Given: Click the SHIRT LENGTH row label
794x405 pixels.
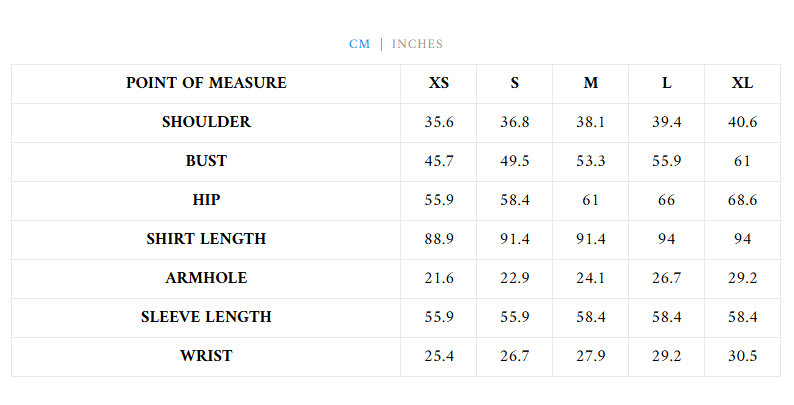Looking at the screenshot, I should click(206, 239).
